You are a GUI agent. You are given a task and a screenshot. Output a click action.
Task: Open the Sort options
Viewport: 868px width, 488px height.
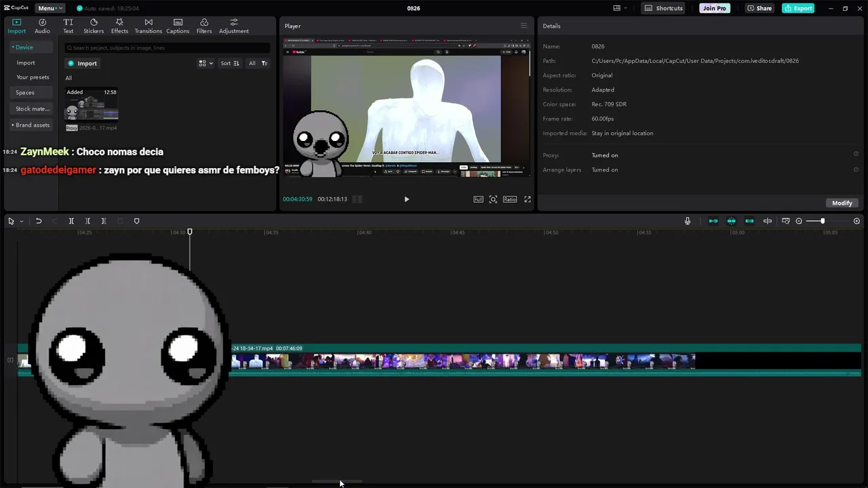point(230,64)
